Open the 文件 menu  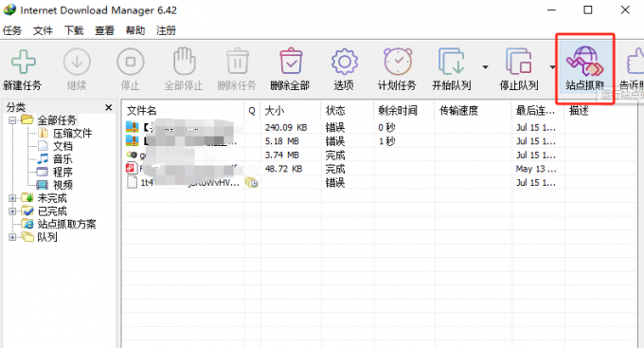click(x=43, y=30)
